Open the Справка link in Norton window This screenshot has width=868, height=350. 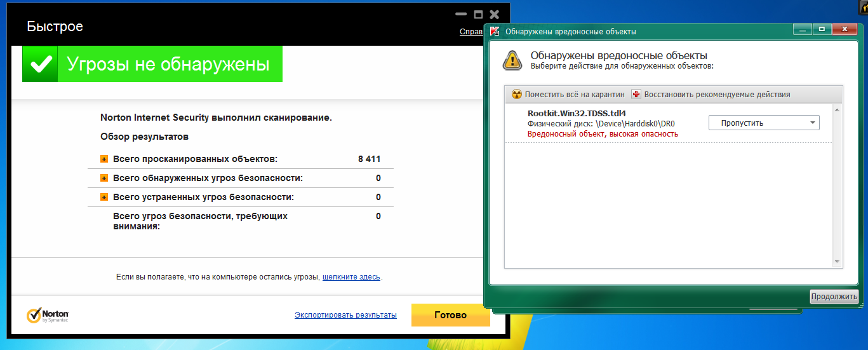(x=471, y=31)
